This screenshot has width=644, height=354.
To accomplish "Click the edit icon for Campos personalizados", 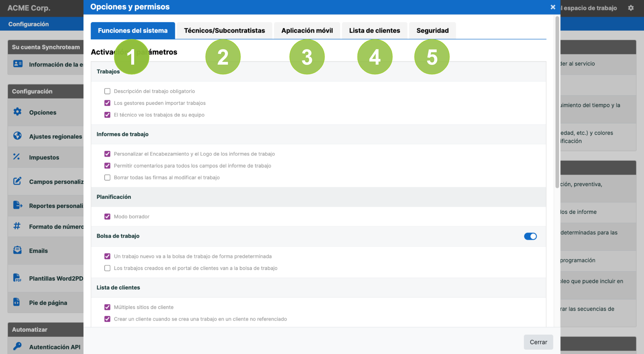I will pyautogui.click(x=17, y=181).
